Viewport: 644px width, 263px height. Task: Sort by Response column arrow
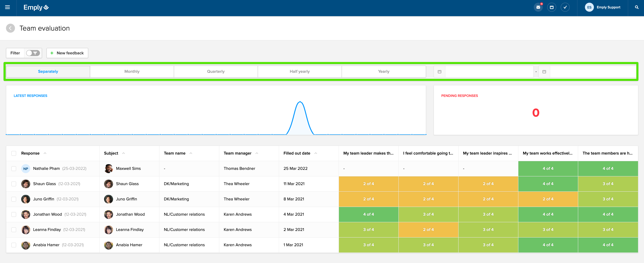click(x=45, y=153)
